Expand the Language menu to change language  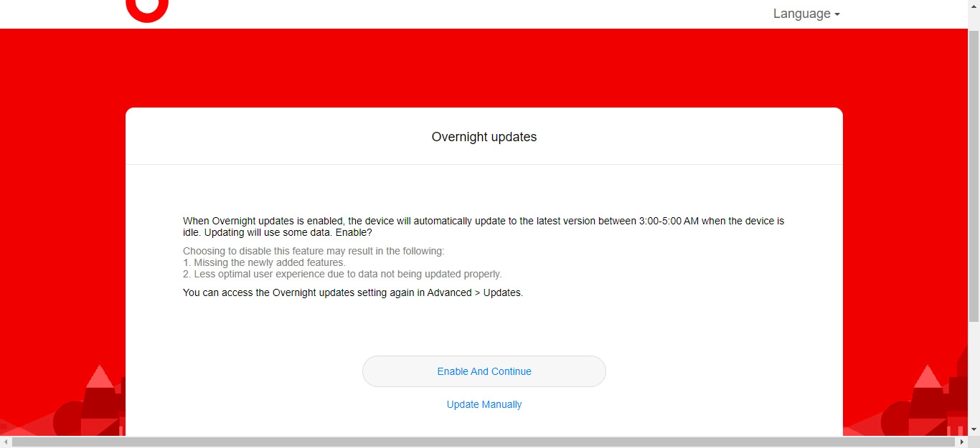point(806,14)
